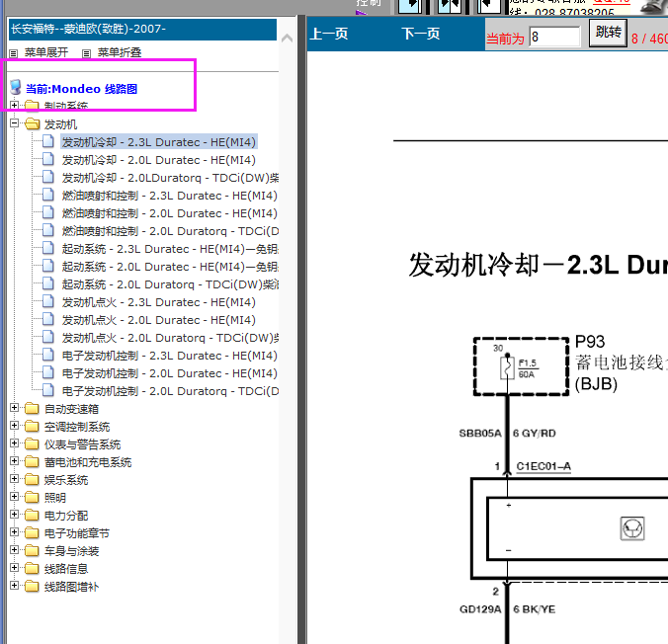Expand the 线路信息 folder
The image size is (668, 644).
(14, 568)
